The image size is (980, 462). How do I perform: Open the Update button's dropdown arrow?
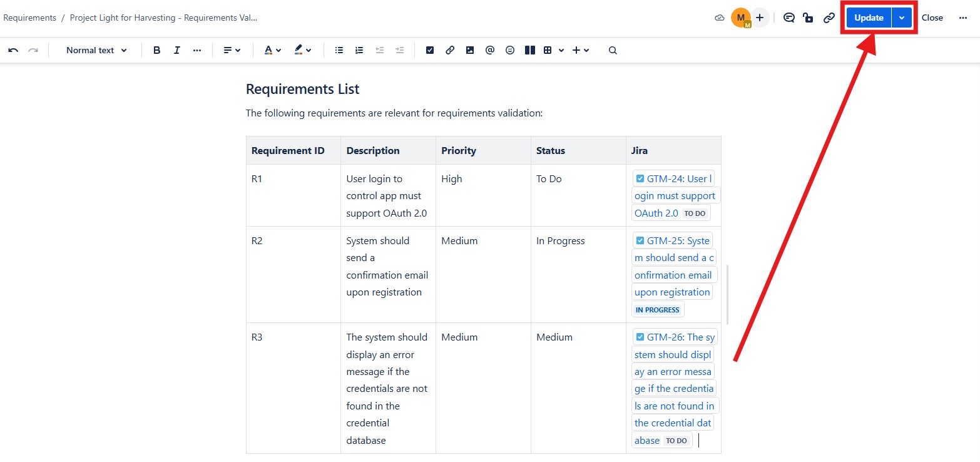901,18
